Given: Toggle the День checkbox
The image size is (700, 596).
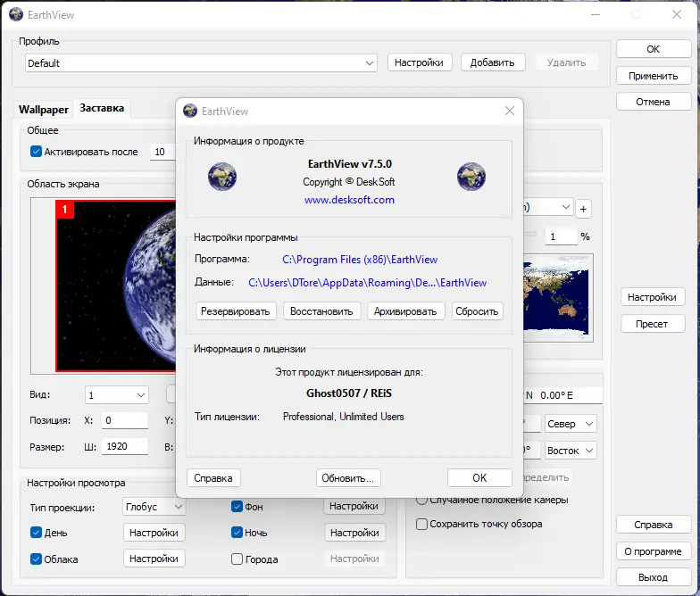Looking at the screenshot, I should [37, 533].
